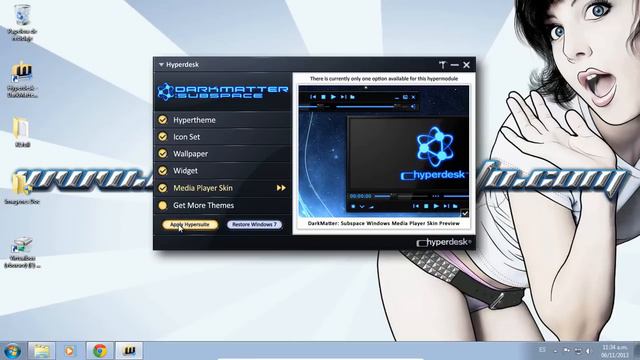Click the Get More Themes yellow circle

pos(163,205)
